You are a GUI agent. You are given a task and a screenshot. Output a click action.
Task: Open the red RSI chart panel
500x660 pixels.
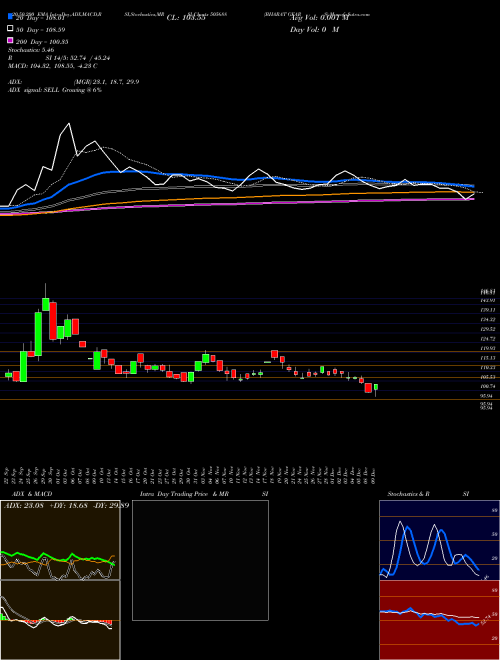439,620
